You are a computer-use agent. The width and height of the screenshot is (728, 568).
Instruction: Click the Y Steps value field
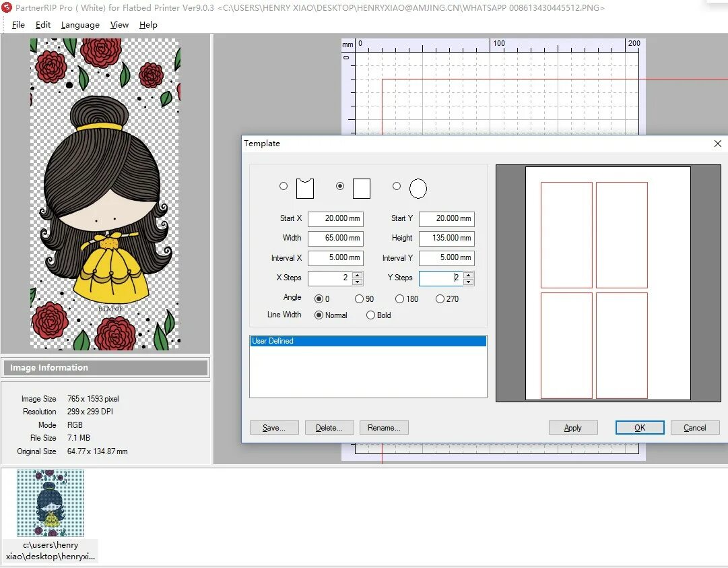[x=441, y=278]
